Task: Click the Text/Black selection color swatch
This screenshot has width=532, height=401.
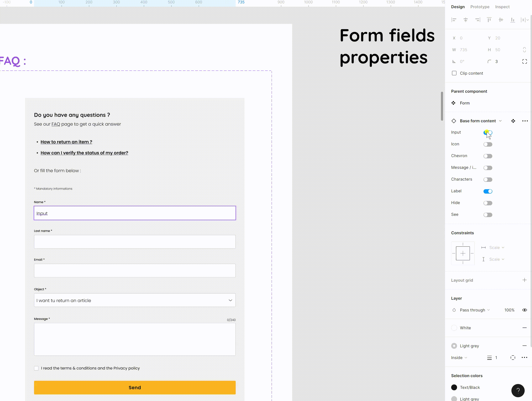Action: point(454,387)
